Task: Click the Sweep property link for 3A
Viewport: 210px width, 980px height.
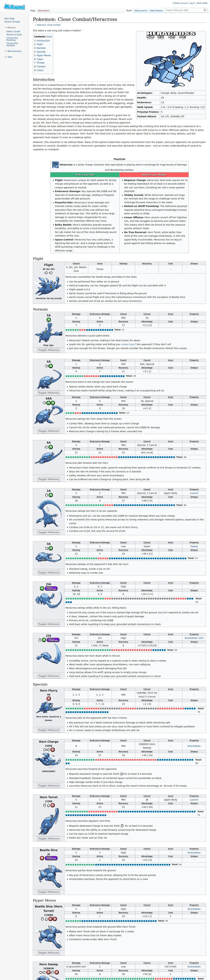Action: click(194, 546)
